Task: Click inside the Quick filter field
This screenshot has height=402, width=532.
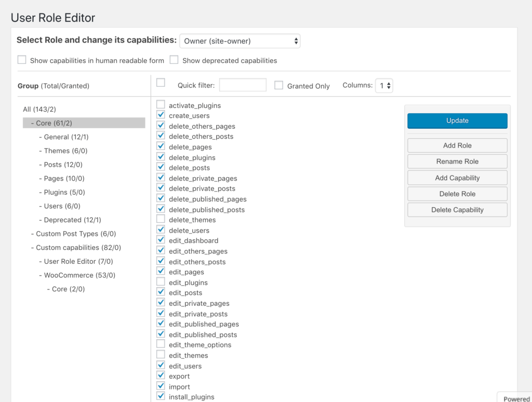Action: (242, 84)
